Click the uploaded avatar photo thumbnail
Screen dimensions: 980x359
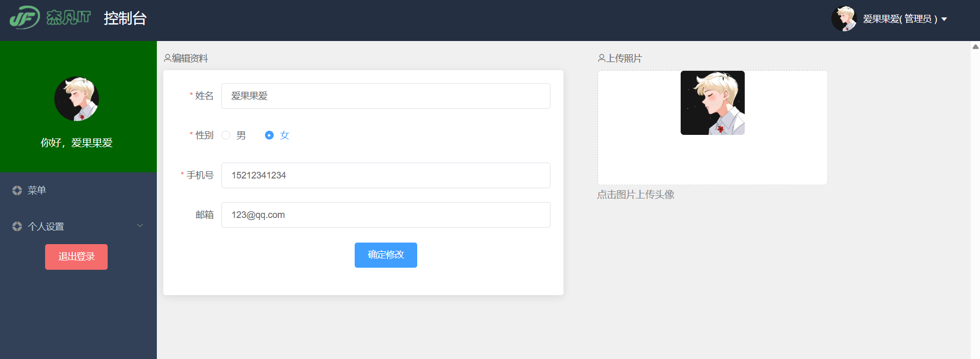(712, 103)
